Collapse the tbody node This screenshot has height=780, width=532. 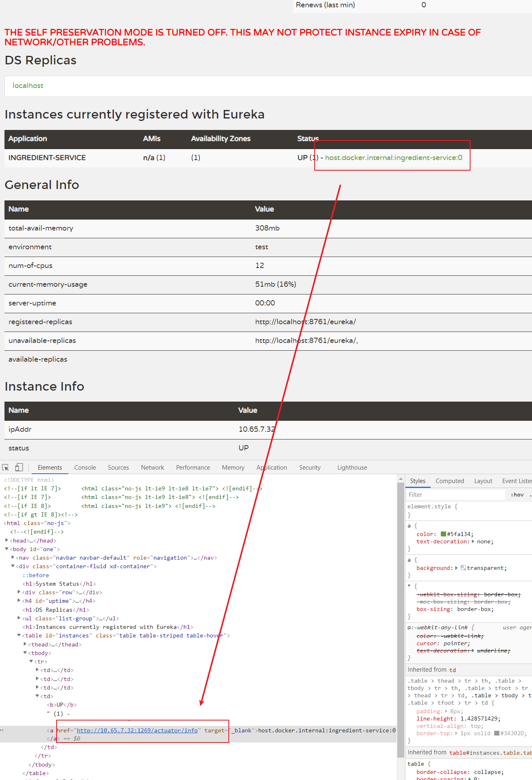[25, 653]
